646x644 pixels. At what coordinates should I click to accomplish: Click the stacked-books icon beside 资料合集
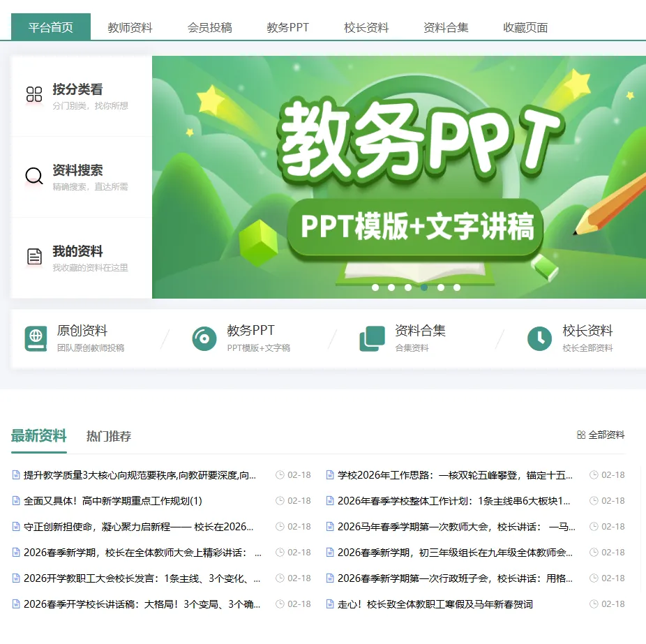coord(372,338)
